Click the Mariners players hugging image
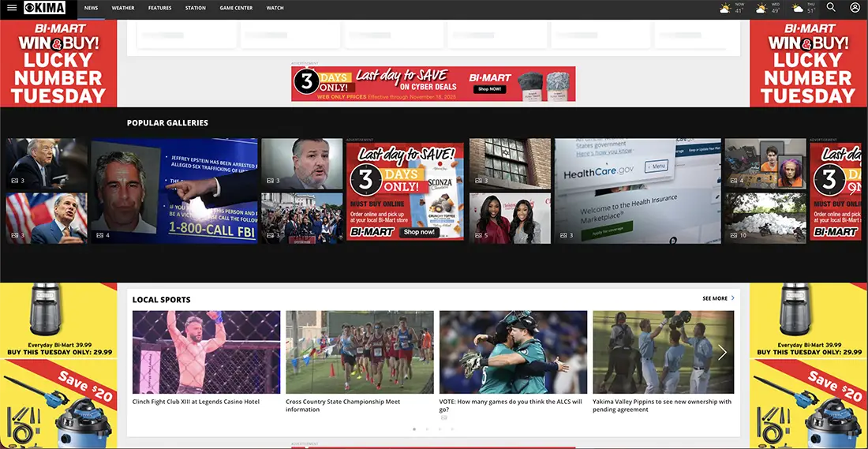This screenshot has height=449, width=868. [513, 352]
